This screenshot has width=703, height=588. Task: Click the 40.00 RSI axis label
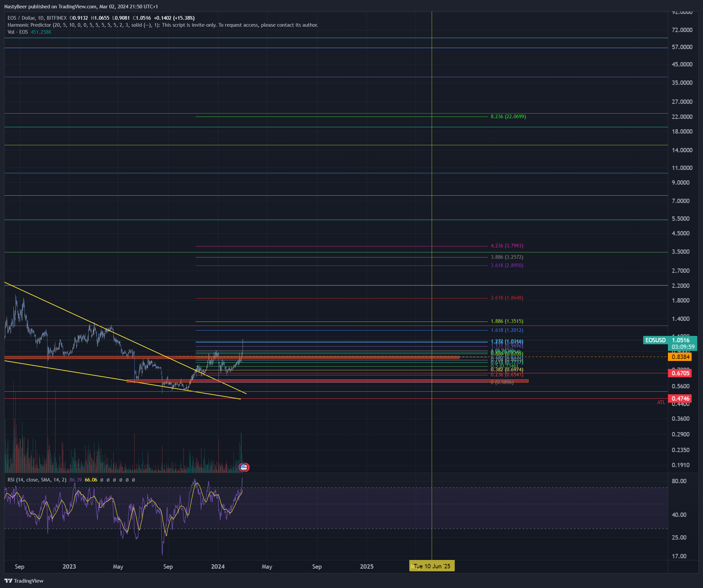click(679, 515)
